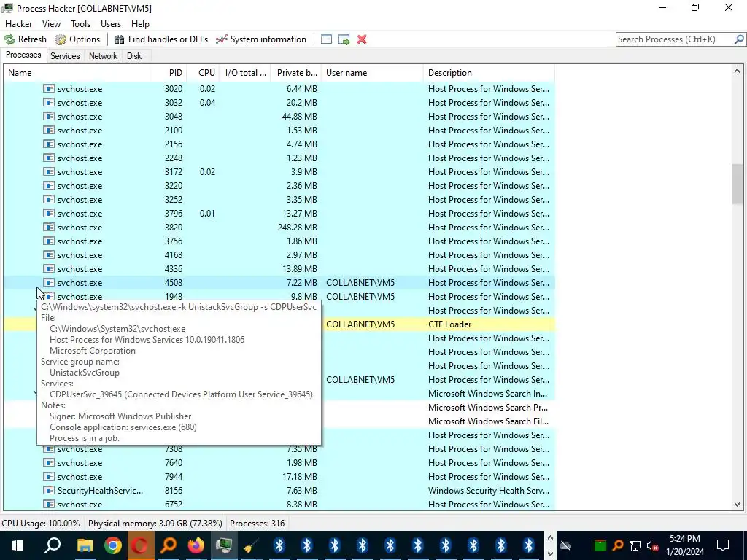This screenshot has width=747, height=560.
Task: Open Windows taskbar search
Action: 53,545
